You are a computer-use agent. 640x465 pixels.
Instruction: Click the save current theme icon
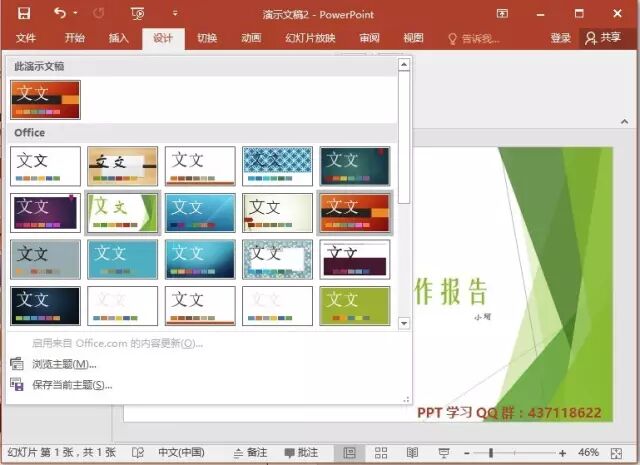click(x=17, y=384)
